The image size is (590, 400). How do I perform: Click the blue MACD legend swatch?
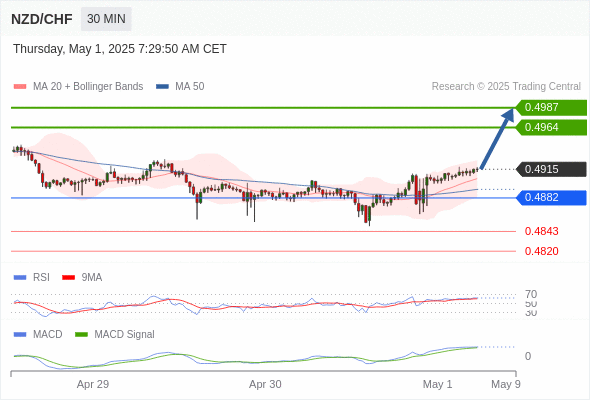(x=20, y=334)
